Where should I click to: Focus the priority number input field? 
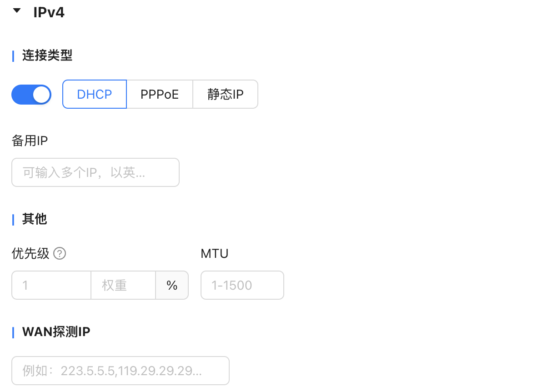point(51,285)
